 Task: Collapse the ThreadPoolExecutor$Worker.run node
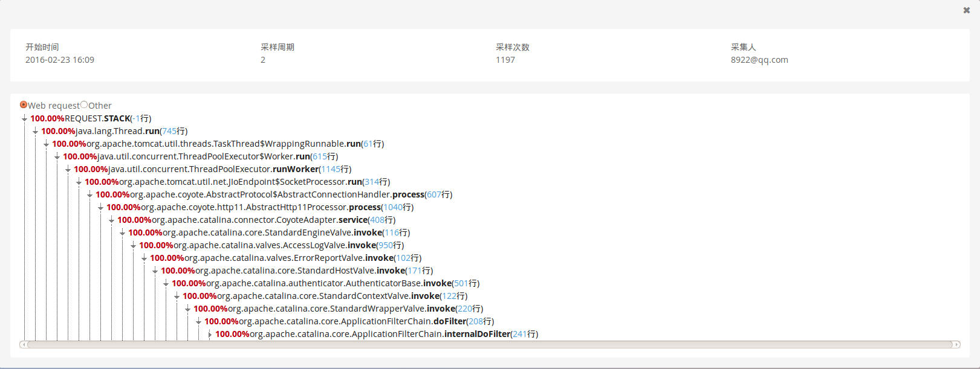(57, 157)
